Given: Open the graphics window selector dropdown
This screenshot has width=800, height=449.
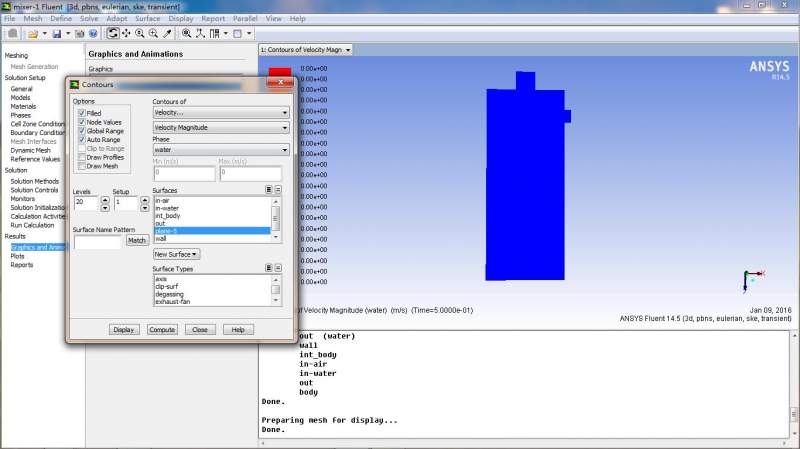Looking at the screenshot, I should [x=306, y=50].
